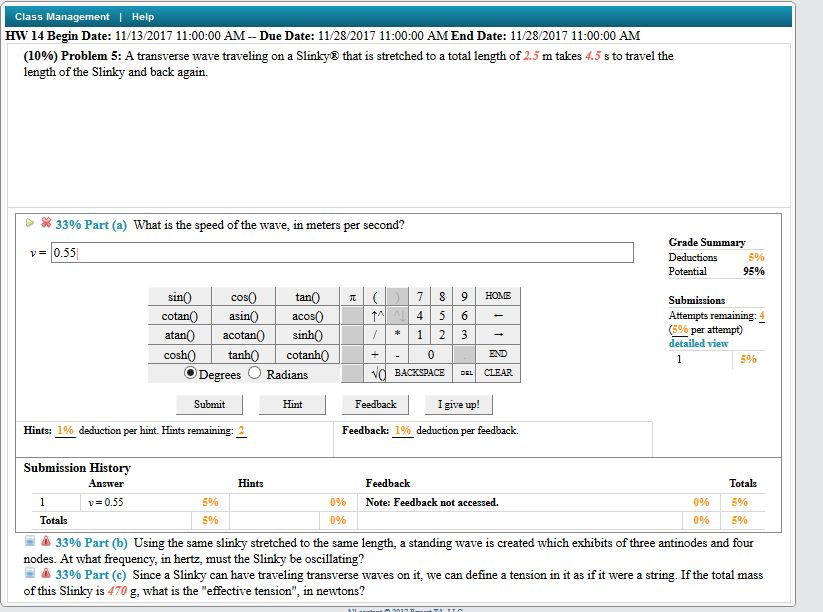Request a Hint
The image size is (823, 612).
[292, 405]
